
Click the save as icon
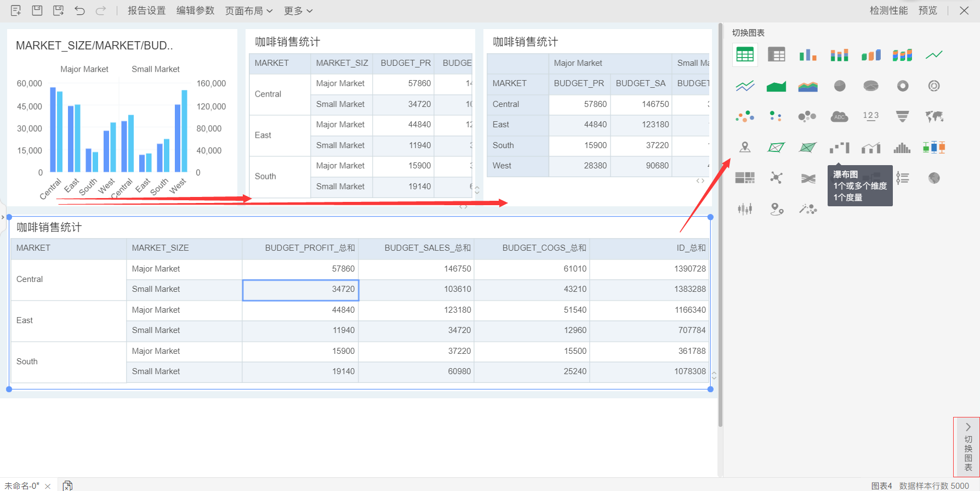point(58,10)
